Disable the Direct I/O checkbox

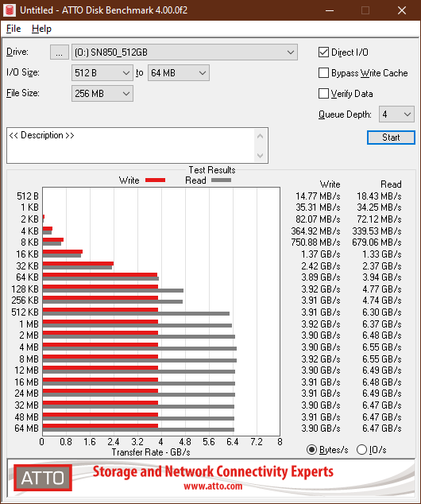(323, 52)
